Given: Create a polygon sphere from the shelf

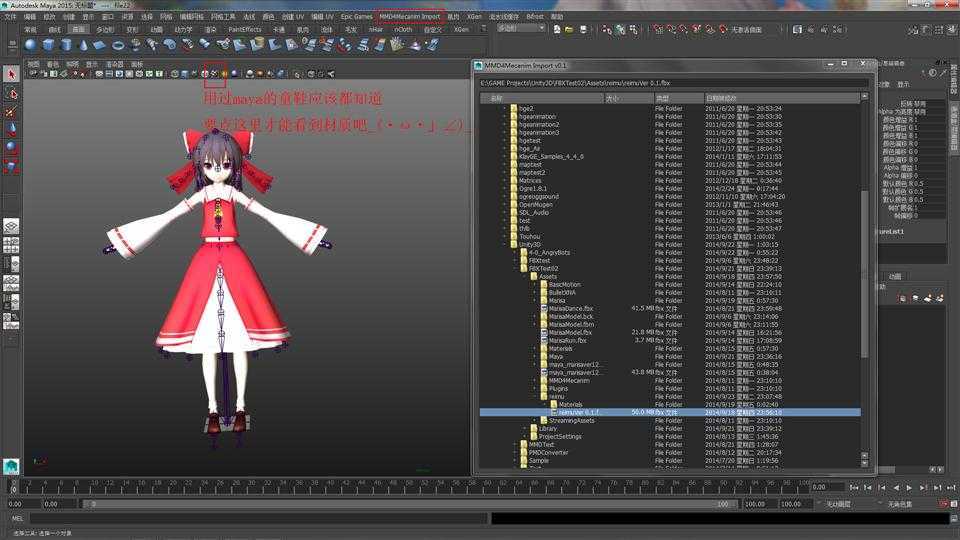Looking at the screenshot, I should (x=31, y=45).
